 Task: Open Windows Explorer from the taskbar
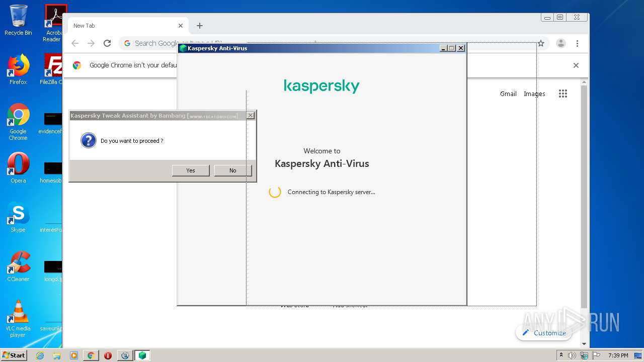click(x=57, y=355)
